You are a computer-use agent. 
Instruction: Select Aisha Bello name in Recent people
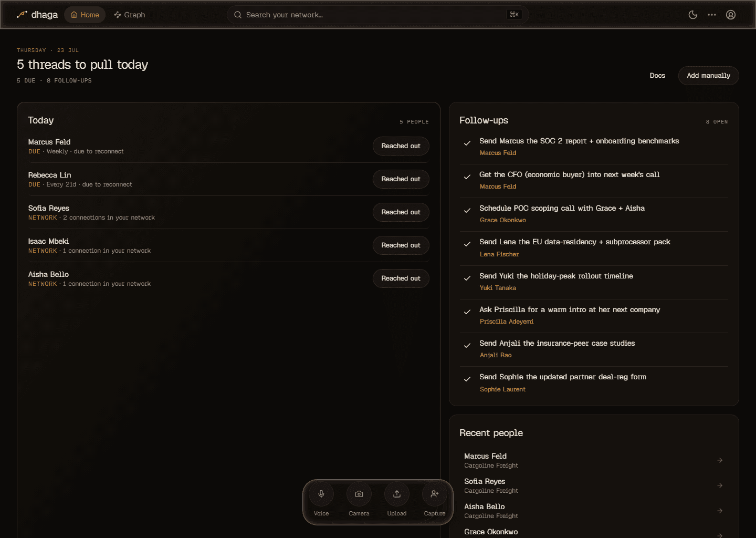[485, 506]
